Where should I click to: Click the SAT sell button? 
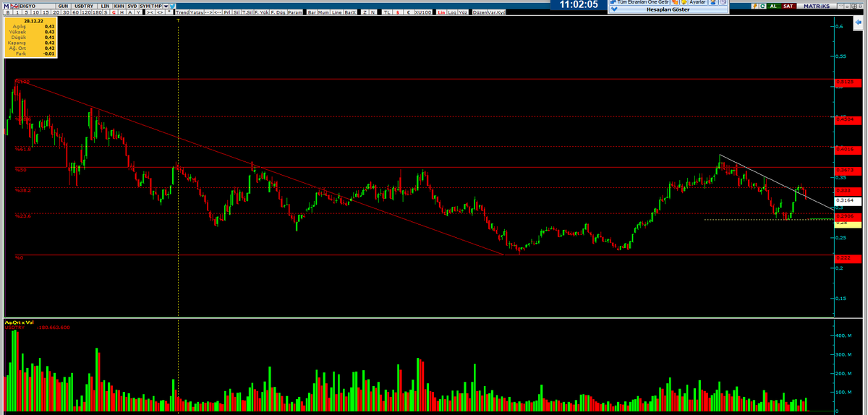pyautogui.click(x=788, y=6)
